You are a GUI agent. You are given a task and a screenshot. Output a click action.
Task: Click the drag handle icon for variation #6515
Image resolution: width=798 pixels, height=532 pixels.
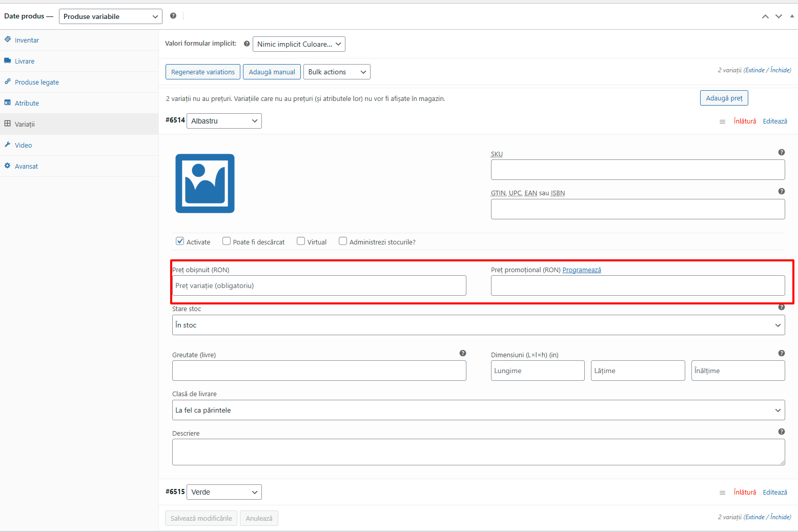[x=722, y=493]
